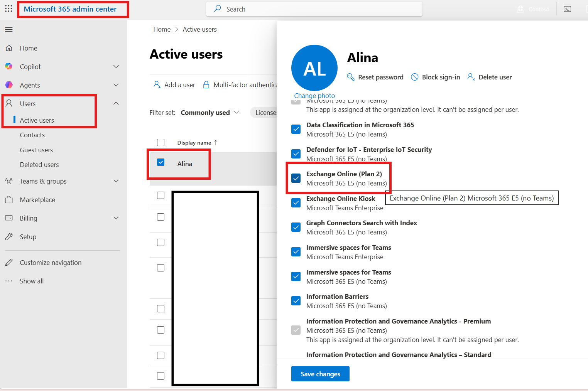Open Deleted users in the sidebar

(39, 165)
